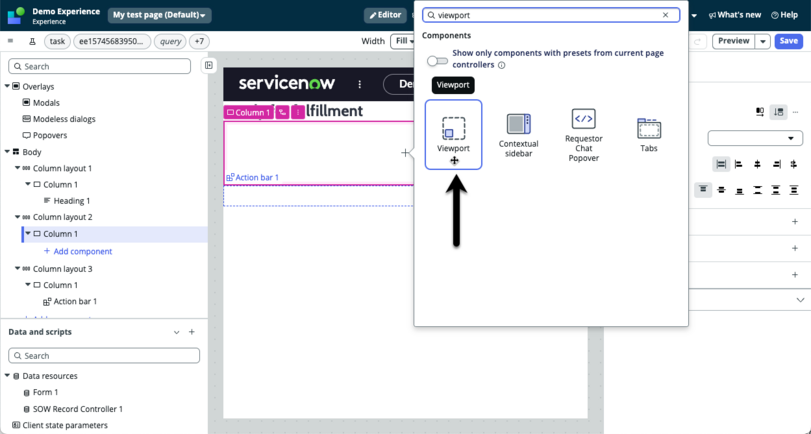Screen dimensions: 811x434
Task: Align items to top icon
Action: click(703, 190)
